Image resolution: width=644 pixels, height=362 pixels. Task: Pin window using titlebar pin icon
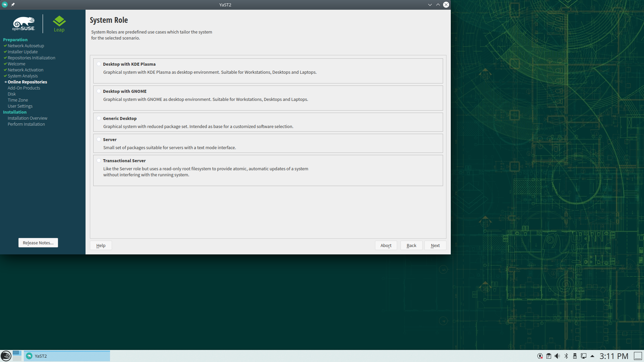pyautogui.click(x=13, y=5)
